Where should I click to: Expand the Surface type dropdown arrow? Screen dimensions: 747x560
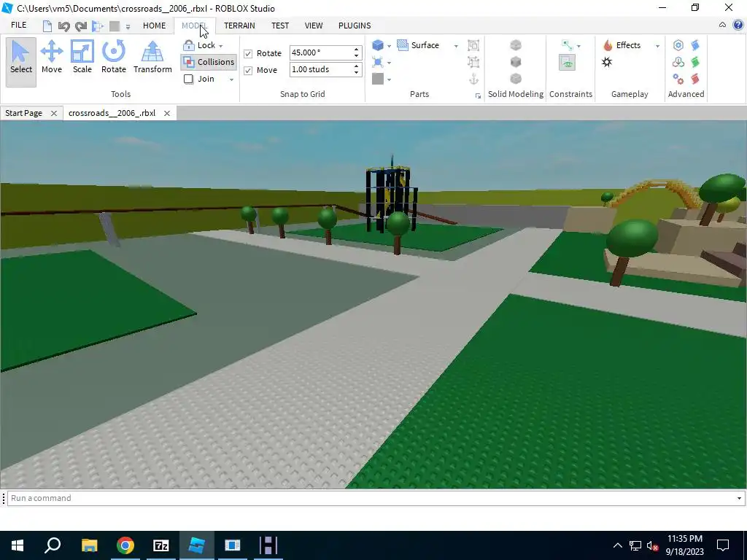(456, 46)
